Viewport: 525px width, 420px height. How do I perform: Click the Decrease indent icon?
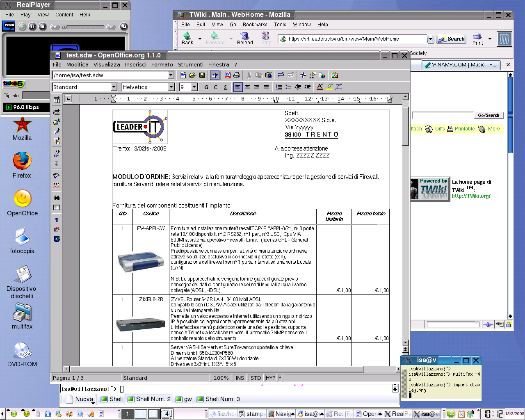[x=298, y=87]
